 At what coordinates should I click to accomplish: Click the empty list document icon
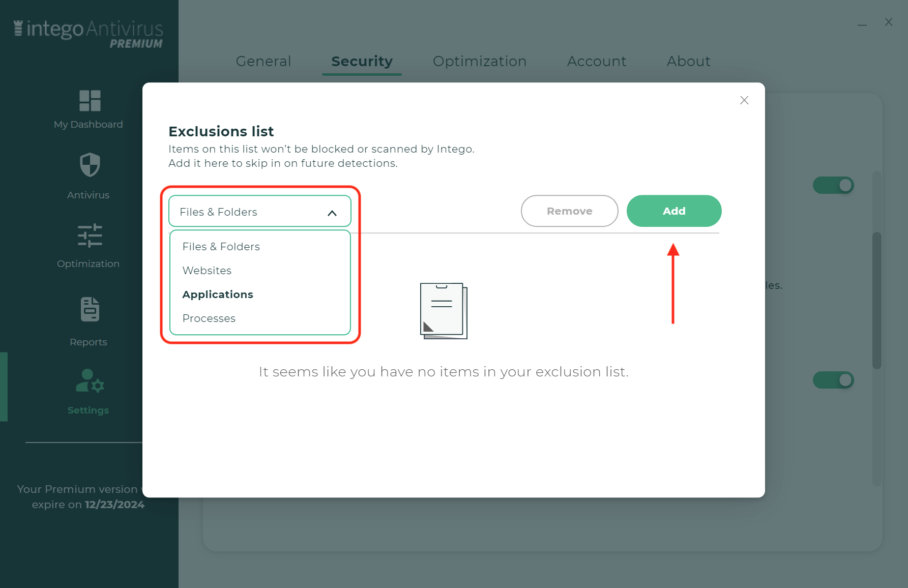click(444, 311)
